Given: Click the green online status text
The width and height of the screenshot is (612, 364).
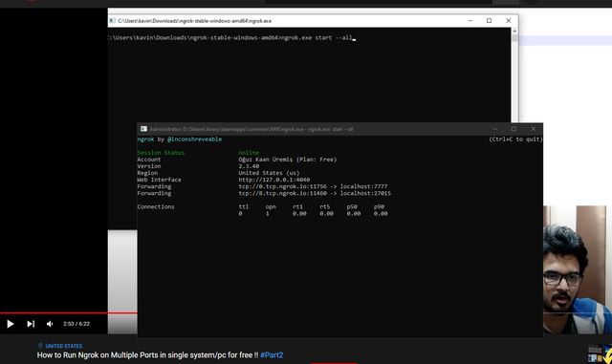Looking at the screenshot, I should pyautogui.click(x=249, y=153).
